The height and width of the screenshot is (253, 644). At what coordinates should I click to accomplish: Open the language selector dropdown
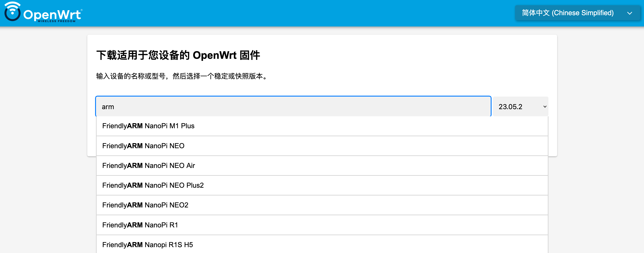point(577,13)
